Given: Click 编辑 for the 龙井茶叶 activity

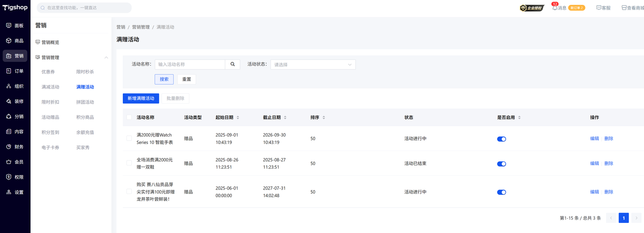Looking at the screenshot, I should (594, 192).
